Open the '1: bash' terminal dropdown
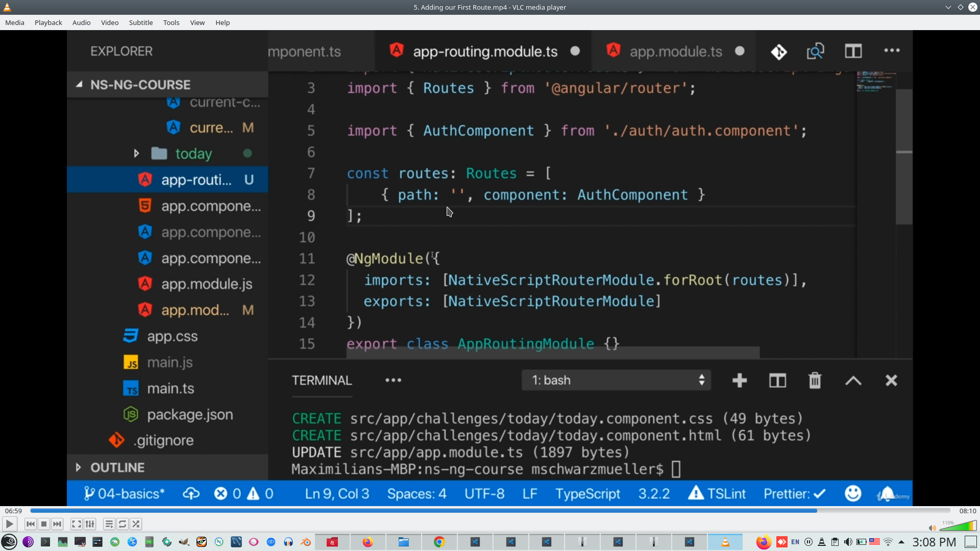The height and width of the screenshot is (551, 980). [x=617, y=381]
